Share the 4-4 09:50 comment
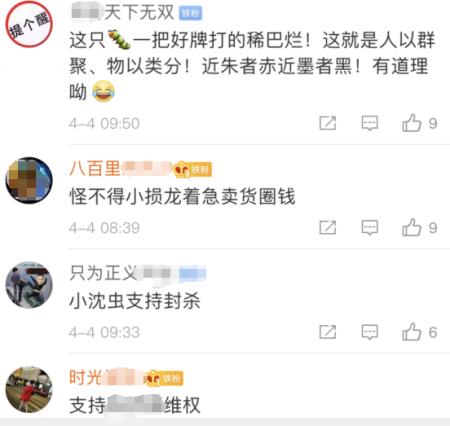 328,123
